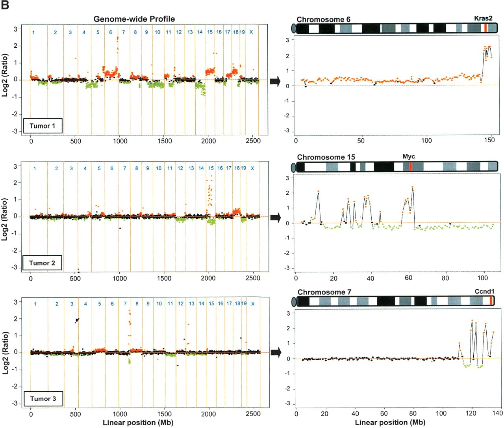Click the Ccnd1 gene label
Image resolution: width=504 pixels, height=428 pixels.
[484, 292]
